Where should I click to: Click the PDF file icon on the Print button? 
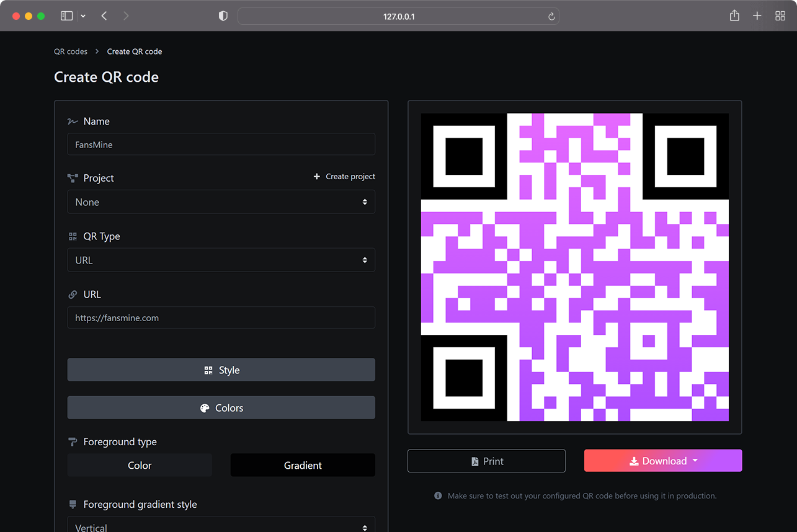pos(475,461)
